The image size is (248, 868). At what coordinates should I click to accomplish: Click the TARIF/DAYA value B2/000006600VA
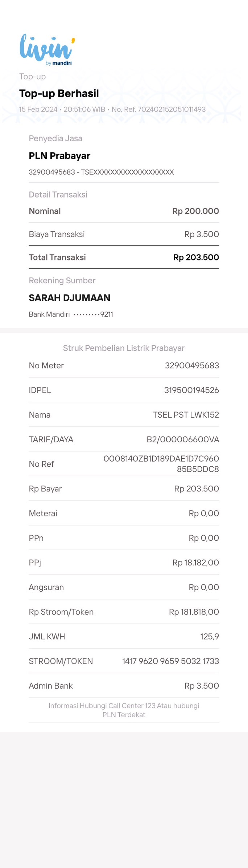click(x=183, y=440)
